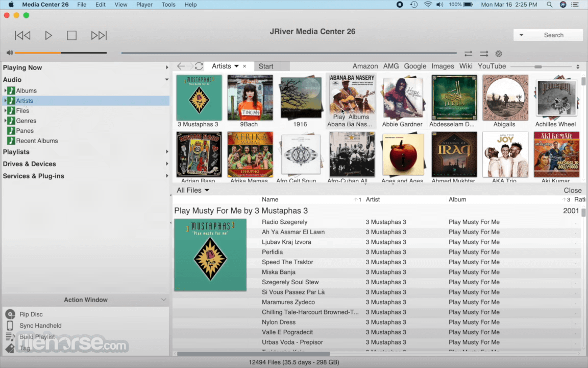Open the Player menu

point(144,5)
